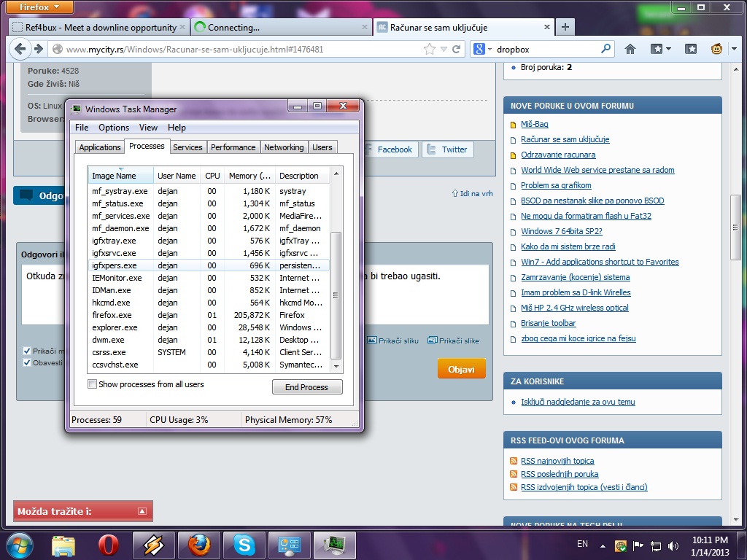Show hidden system tray icons
Image resolution: width=747 pixels, height=560 pixels.
point(603,545)
